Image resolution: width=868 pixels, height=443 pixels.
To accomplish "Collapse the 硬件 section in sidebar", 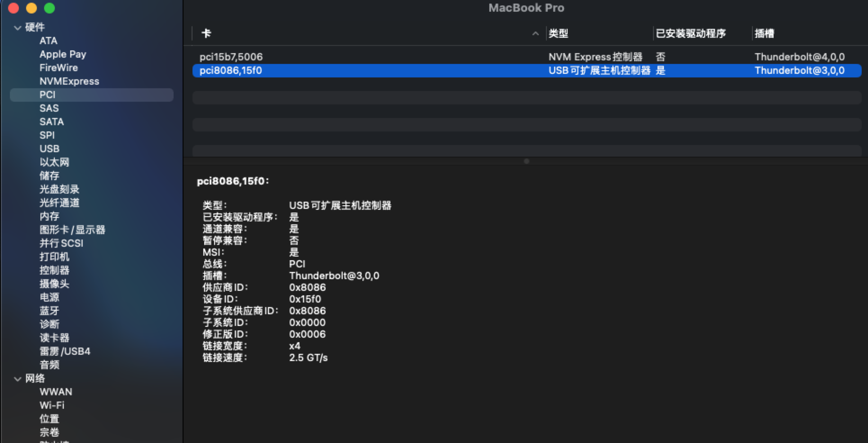I will click(x=18, y=27).
